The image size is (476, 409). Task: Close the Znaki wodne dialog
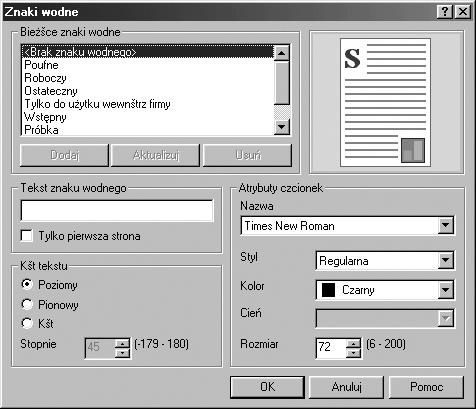(x=463, y=12)
